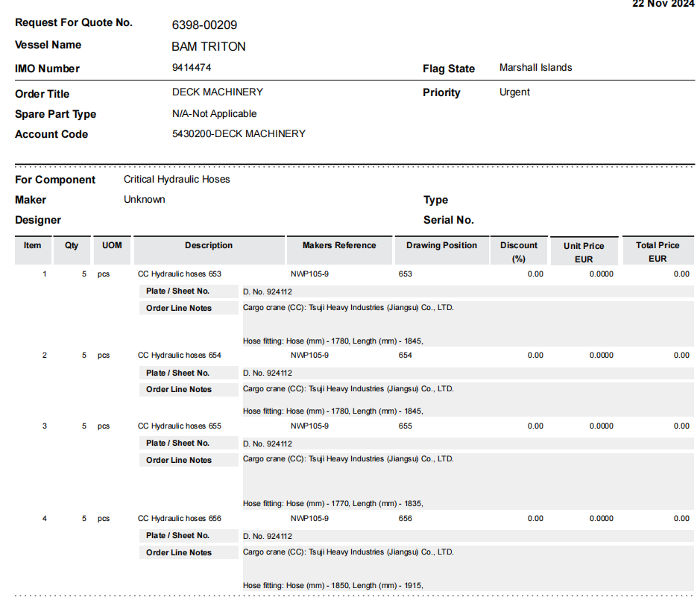This screenshot has height=603, width=700.
Task: Select the CC Hydraulic hoses 653 description
Action: 180,274
